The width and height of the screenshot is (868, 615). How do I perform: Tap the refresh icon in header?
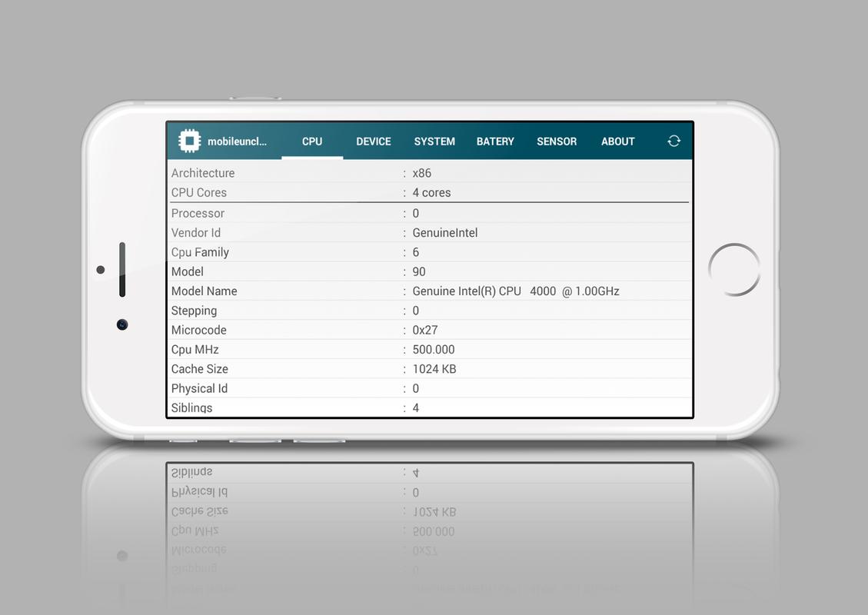point(673,141)
